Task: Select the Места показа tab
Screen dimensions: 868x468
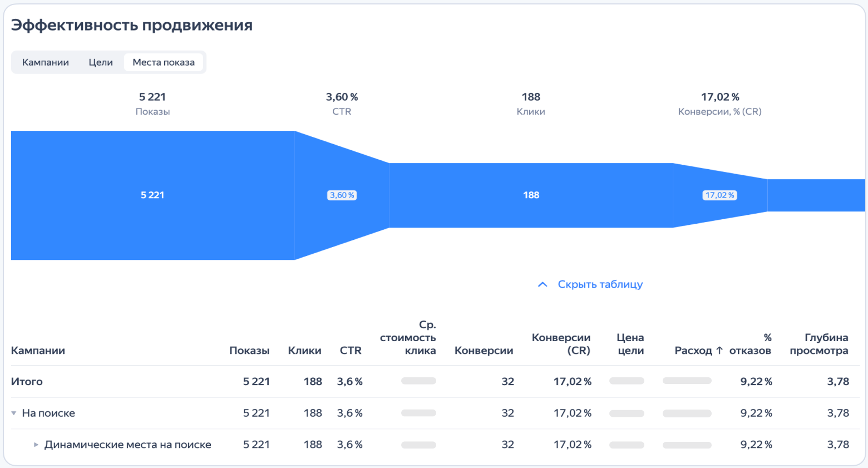Action: [x=164, y=62]
